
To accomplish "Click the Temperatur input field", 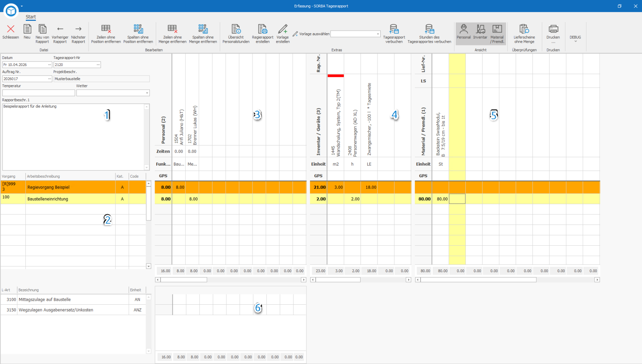I will (x=38, y=93).
